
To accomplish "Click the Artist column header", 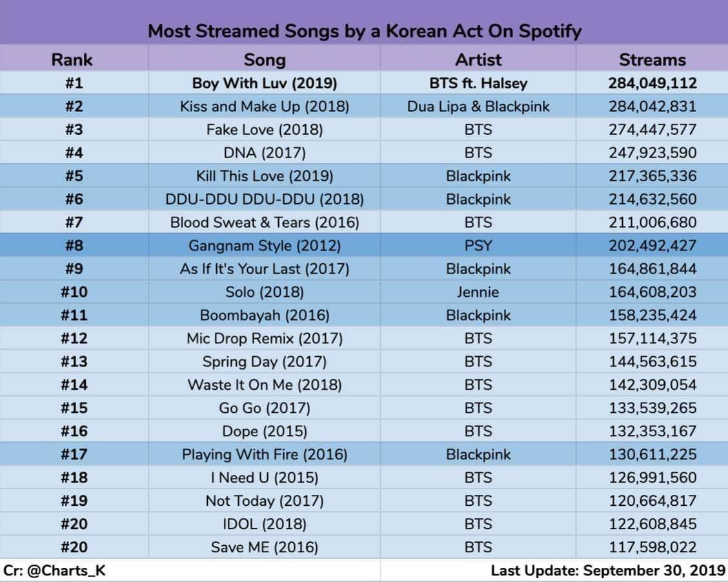I will click(478, 59).
